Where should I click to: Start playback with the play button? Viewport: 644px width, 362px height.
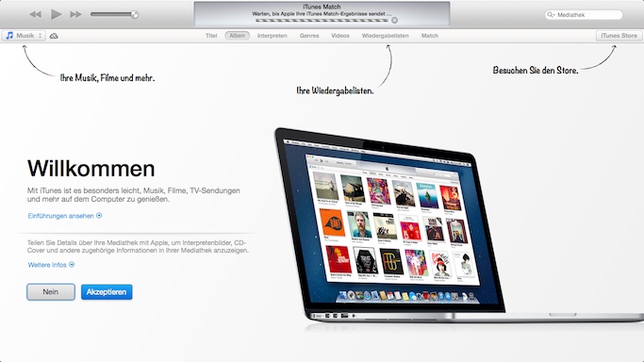tap(57, 14)
